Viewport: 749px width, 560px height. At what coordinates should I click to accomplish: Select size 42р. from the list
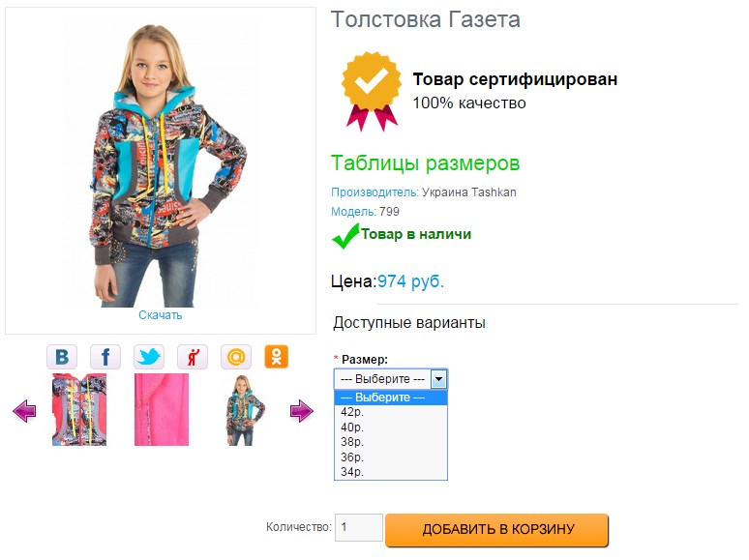coord(351,412)
